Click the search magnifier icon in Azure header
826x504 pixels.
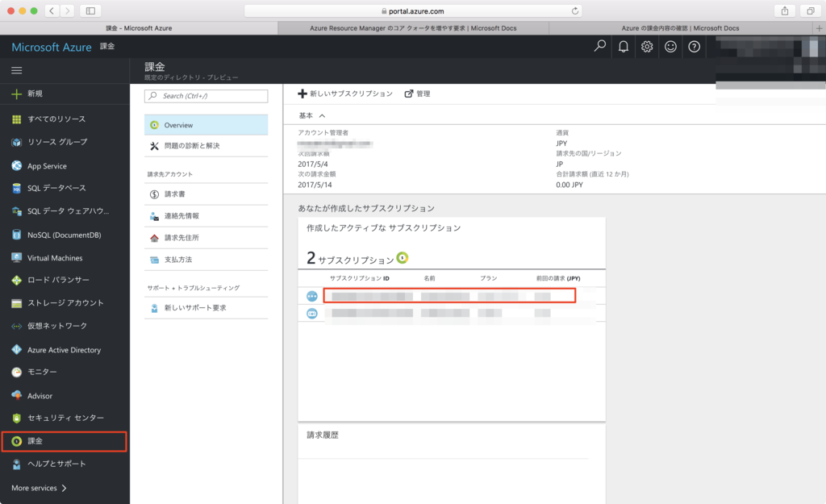point(599,47)
